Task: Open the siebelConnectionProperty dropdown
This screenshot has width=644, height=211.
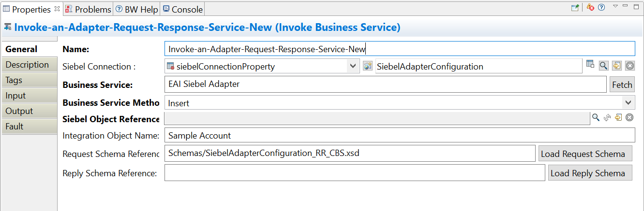Action: 353,66
